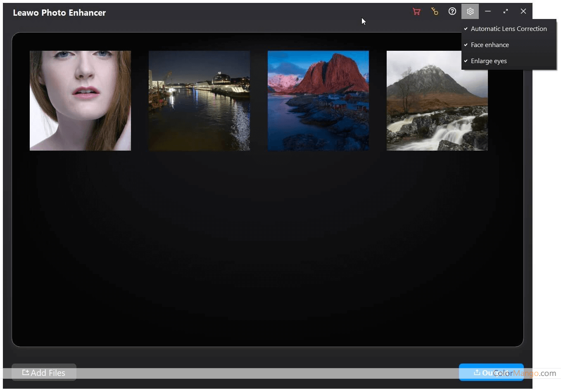561x392 pixels.
Task: Open the night harbor photo thumbnail
Action: pos(199,101)
